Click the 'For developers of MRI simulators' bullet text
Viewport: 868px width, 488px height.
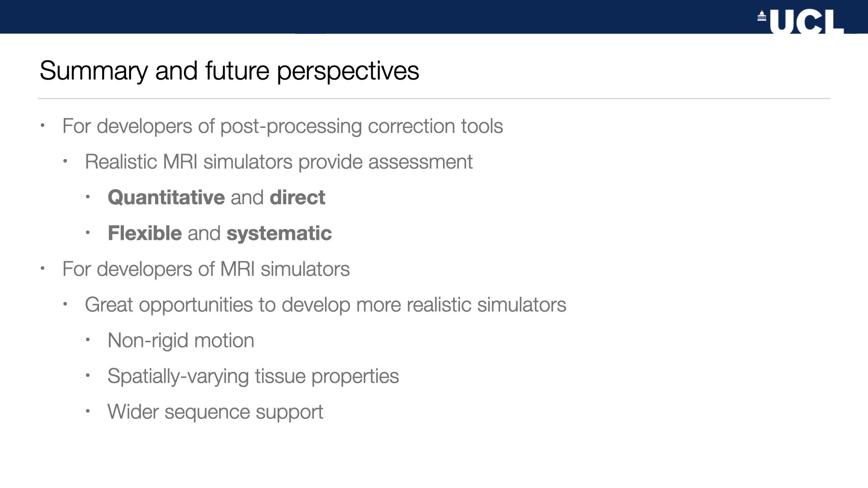(206, 269)
